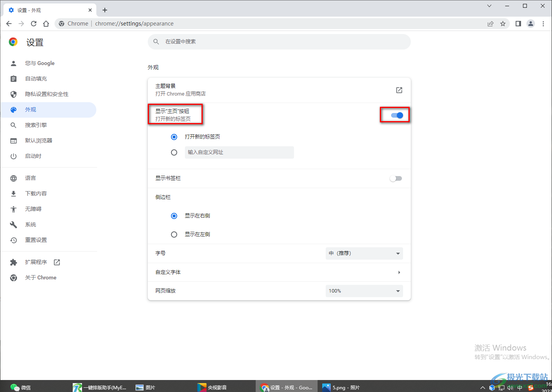Click external link icon beside 扩展程序

57,262
